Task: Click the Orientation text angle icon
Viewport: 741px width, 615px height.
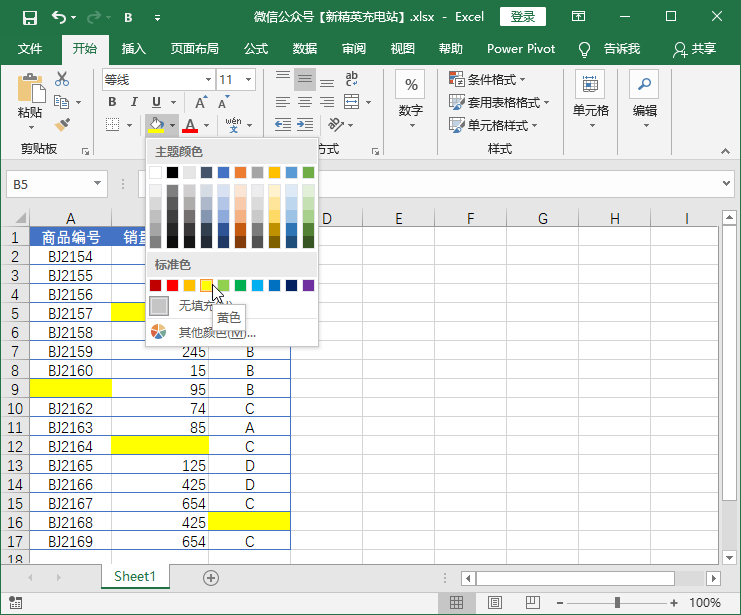Action: point(336,125)
